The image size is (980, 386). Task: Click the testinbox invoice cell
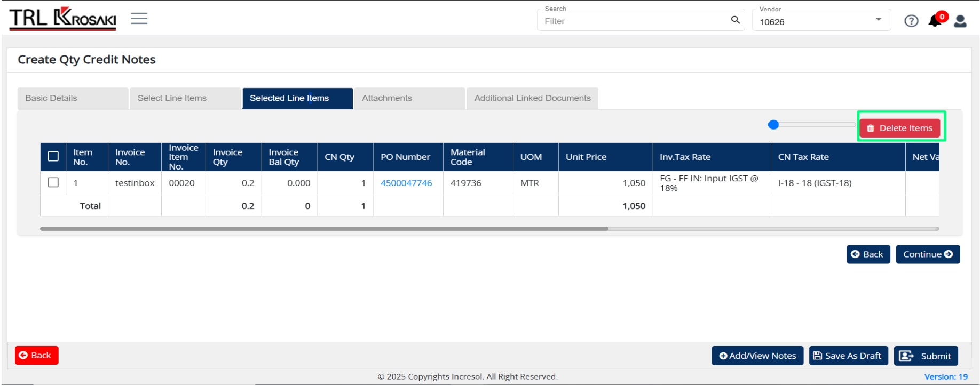(135, 183)
